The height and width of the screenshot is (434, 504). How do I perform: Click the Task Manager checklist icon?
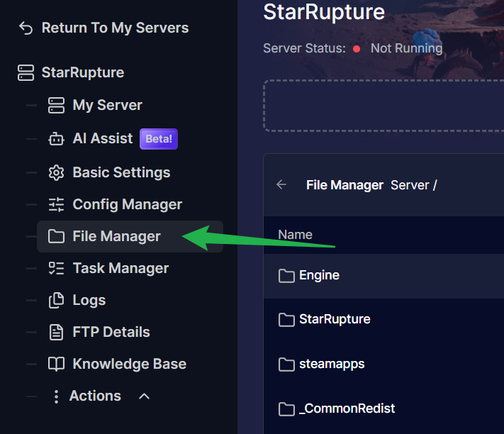point(56,269)
